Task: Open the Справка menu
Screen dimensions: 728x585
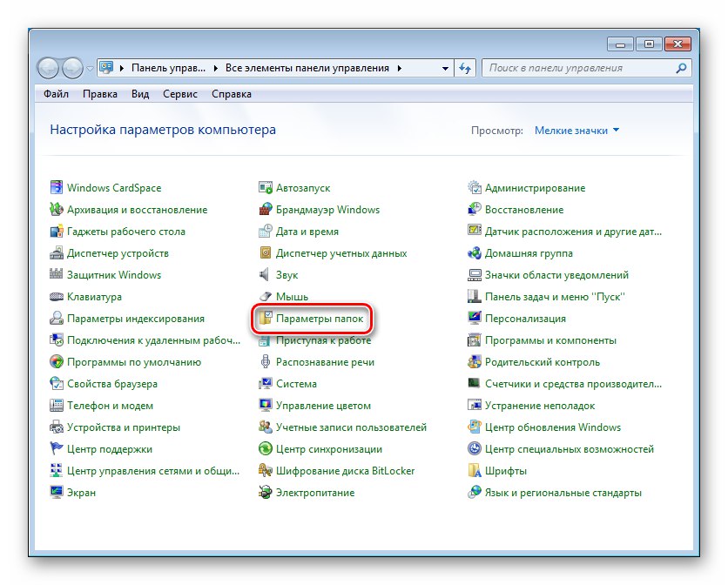Action: tap(232, 94)
